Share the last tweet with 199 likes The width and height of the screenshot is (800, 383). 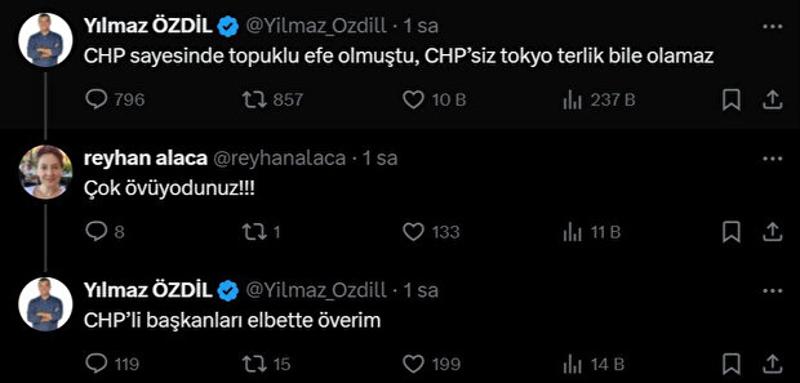[772, 364]
